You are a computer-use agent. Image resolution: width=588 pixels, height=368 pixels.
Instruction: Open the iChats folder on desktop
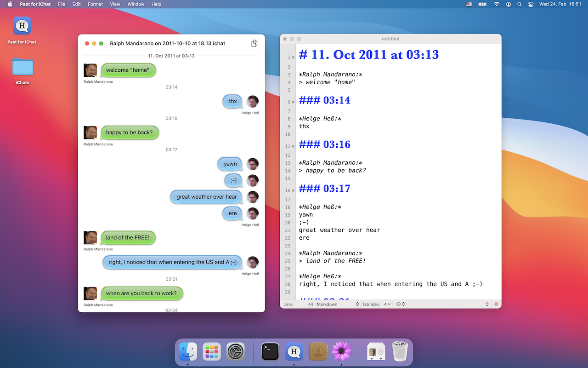tap(23, 68)
